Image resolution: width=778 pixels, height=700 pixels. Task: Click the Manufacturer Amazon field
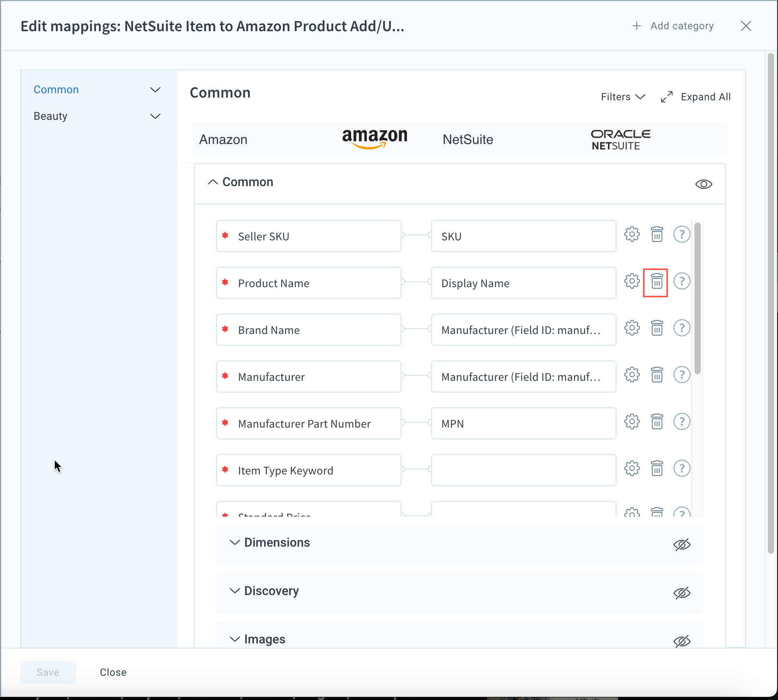click(x=309, y=377)
